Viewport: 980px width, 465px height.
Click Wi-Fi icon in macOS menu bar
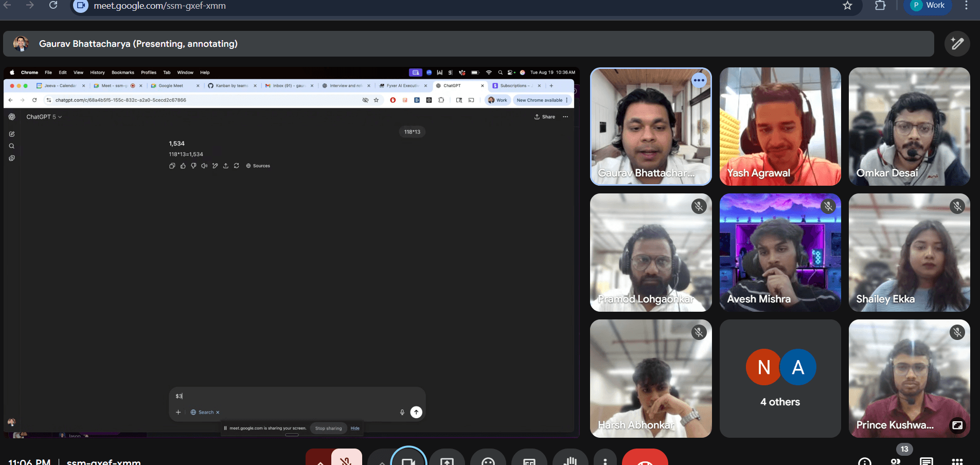coord(489,73)
